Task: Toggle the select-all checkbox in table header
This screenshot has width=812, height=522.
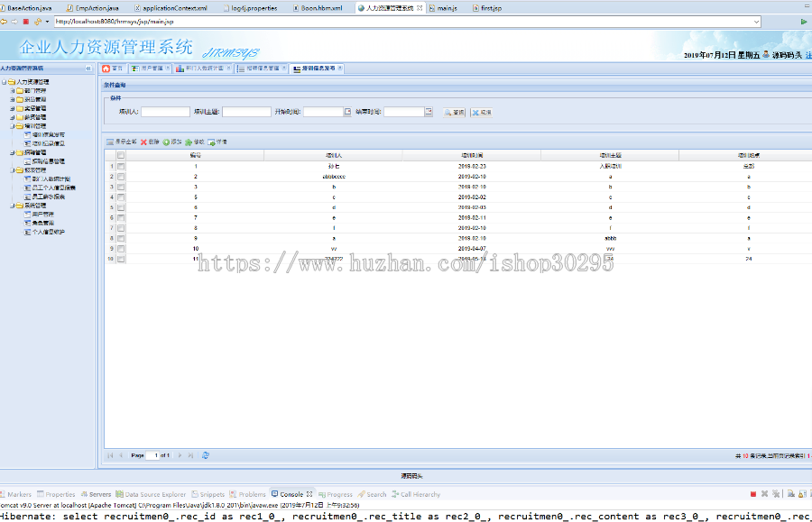Action: coord(120,156)
